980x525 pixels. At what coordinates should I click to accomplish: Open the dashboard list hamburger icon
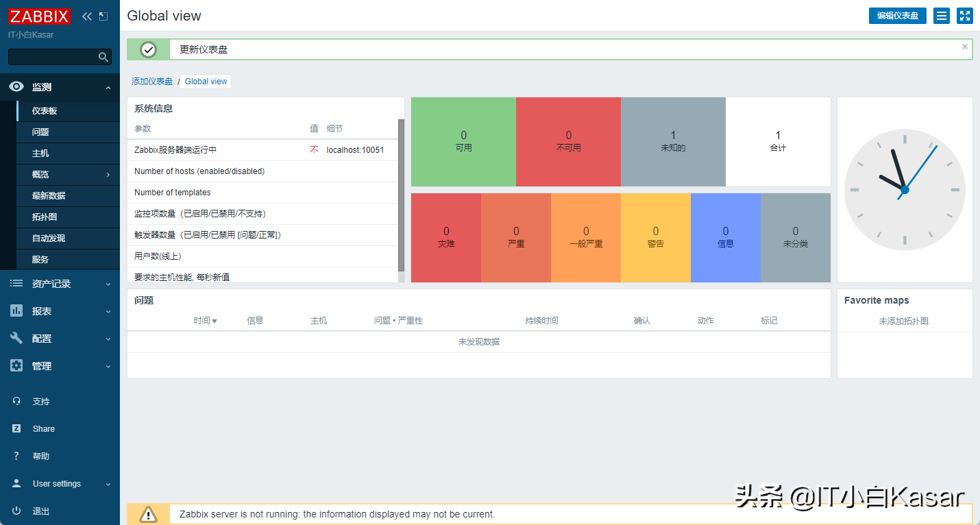(941, 15)
